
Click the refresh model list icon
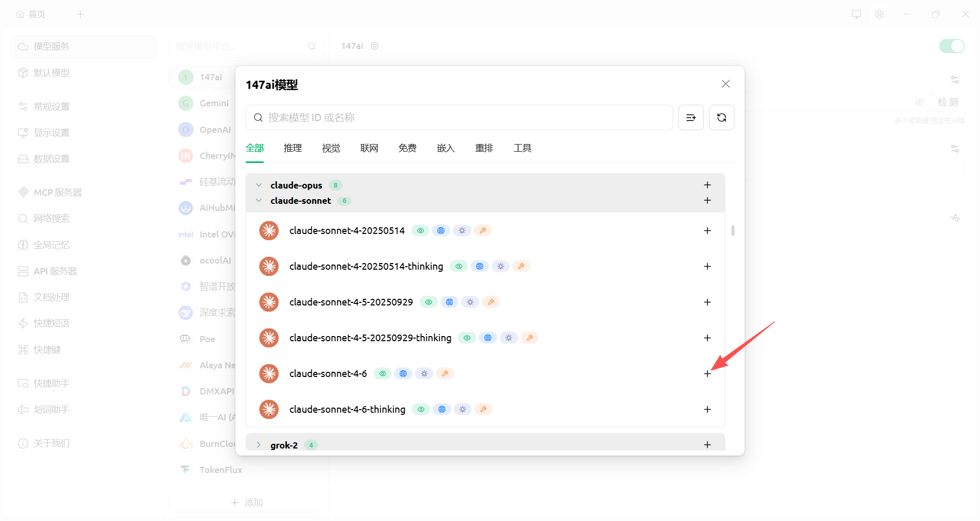tap(722, 117)
